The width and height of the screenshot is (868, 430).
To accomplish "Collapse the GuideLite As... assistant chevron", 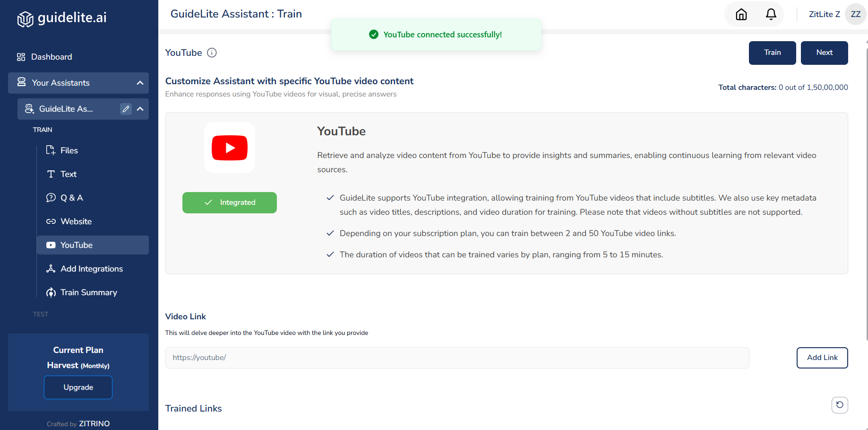I will point(140,109).
